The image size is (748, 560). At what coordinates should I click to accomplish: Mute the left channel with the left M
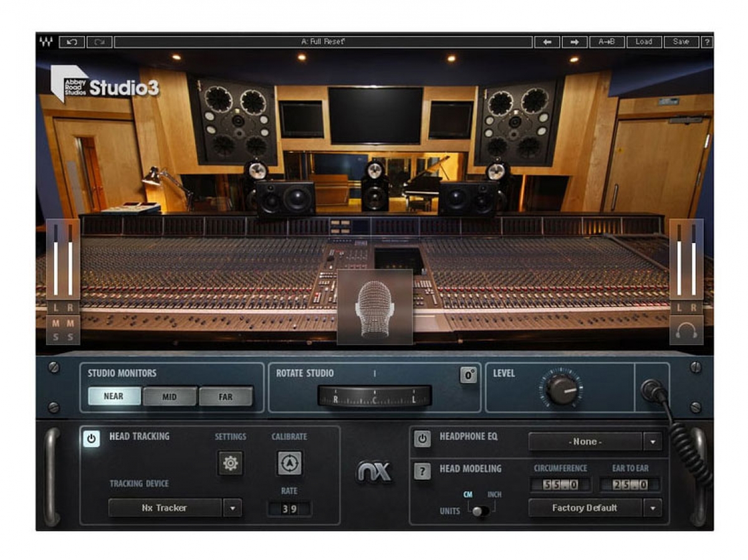coord(56,323)
